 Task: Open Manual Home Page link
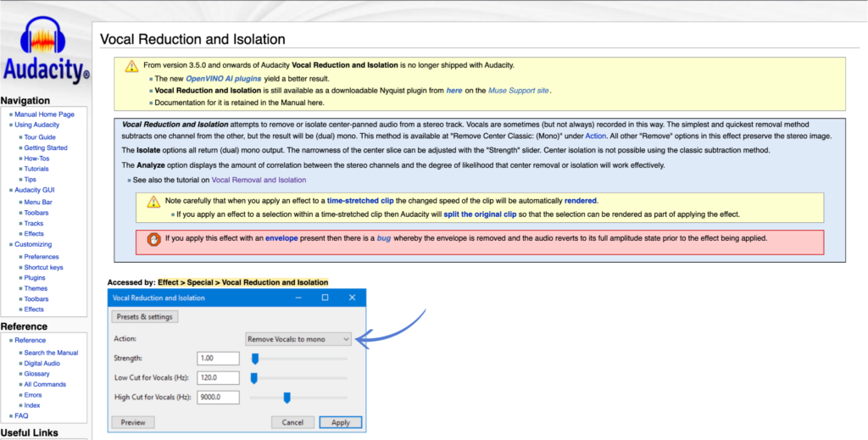[x=44, y=114]
